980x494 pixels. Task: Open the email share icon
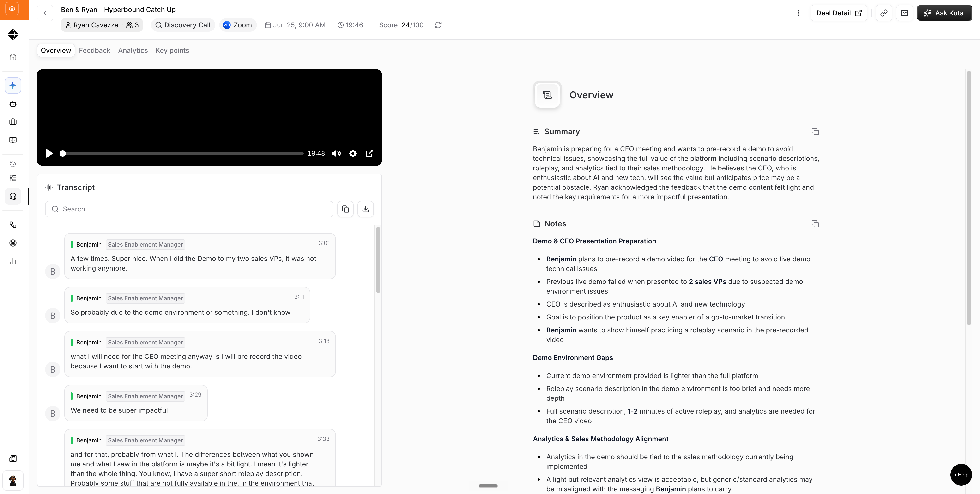pyautogui.click(x=904, y=13)
